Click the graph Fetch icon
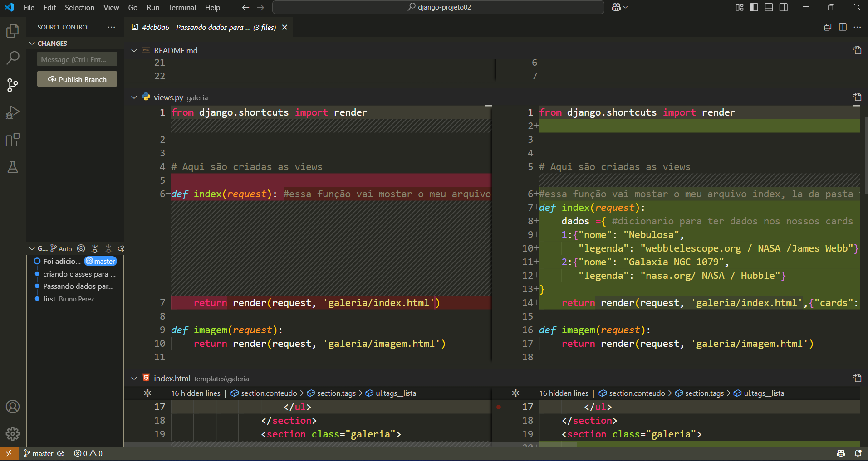 click(95, 248)
